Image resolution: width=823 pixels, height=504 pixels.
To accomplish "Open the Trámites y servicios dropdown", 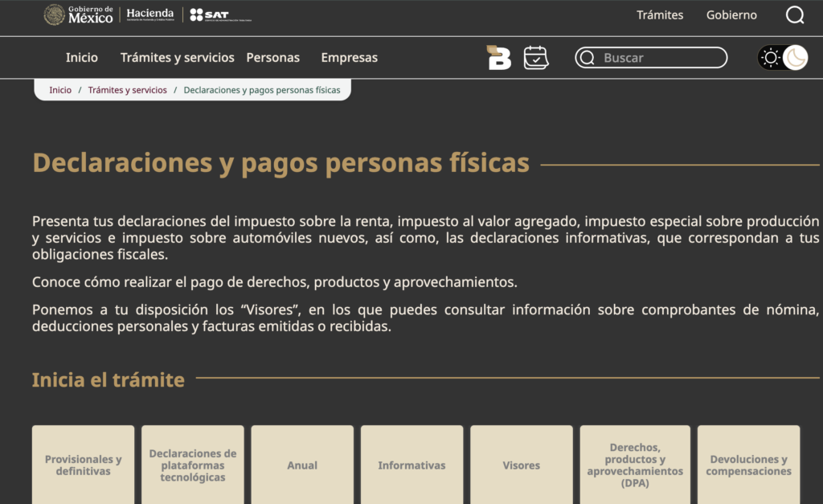I will coord(176,58).
